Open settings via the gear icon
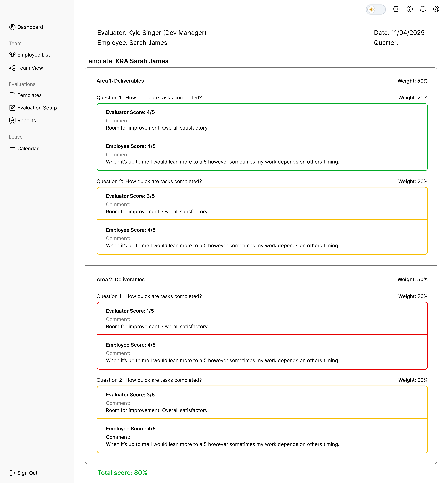This screenshot has height=483, width=448. click(396, 9)
